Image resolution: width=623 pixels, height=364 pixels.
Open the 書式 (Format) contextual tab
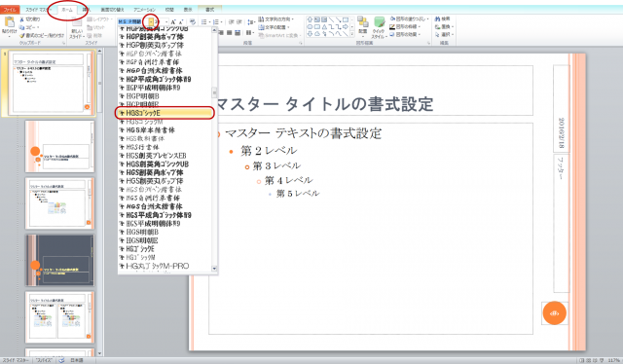coord(209,10)
